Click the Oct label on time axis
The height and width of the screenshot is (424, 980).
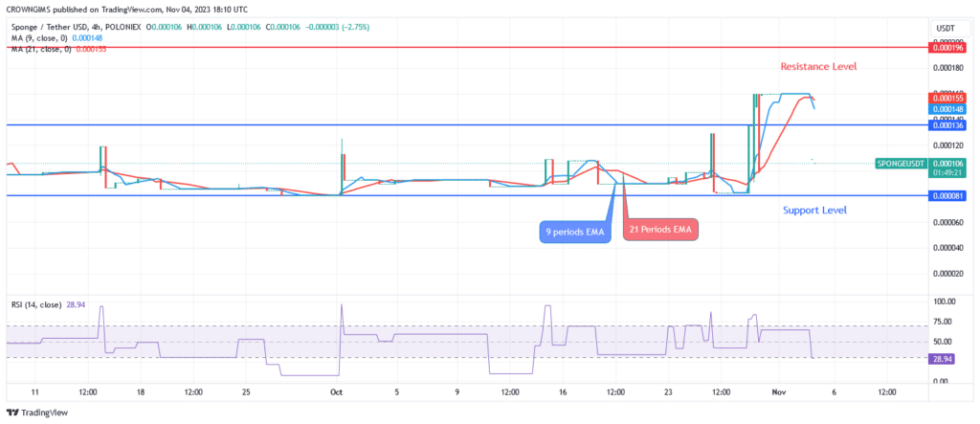pos(336,392)
